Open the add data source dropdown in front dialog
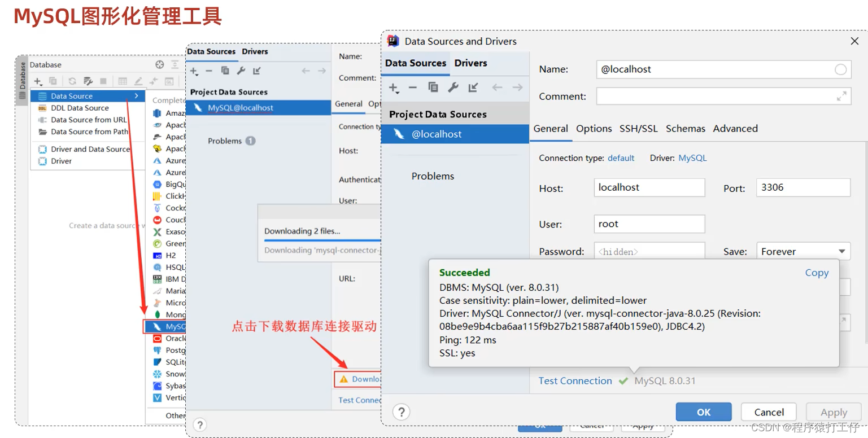The image size is (868, 438). point(394,88)
